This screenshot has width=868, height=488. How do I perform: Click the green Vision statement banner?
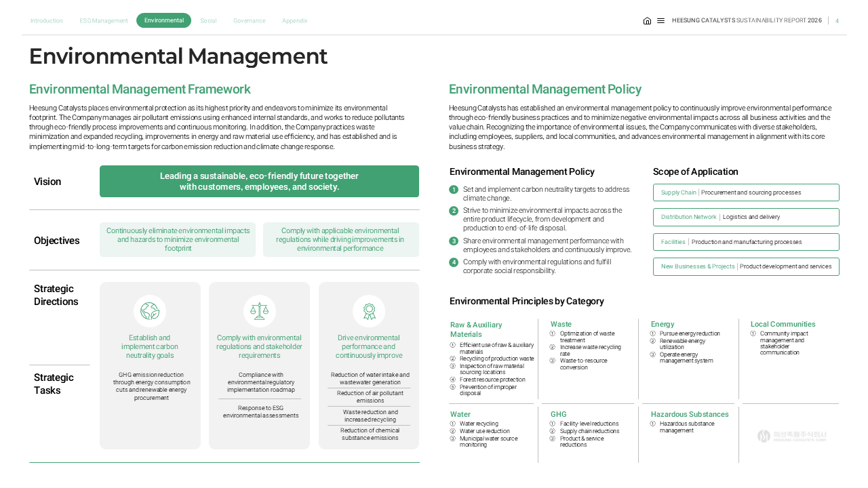(259, 182)
